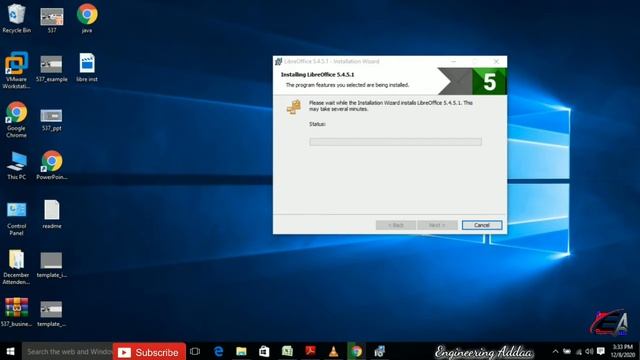
Task: Click the taskbar search box
Action: pyautogui.click(x=67, y=351)
